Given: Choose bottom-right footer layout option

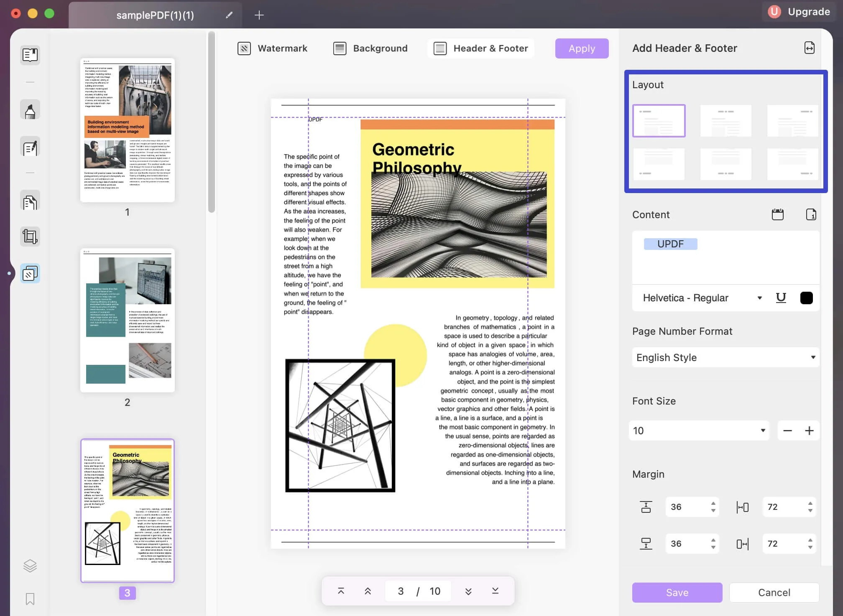Looking at the screenshot, I should coord(792,164).
